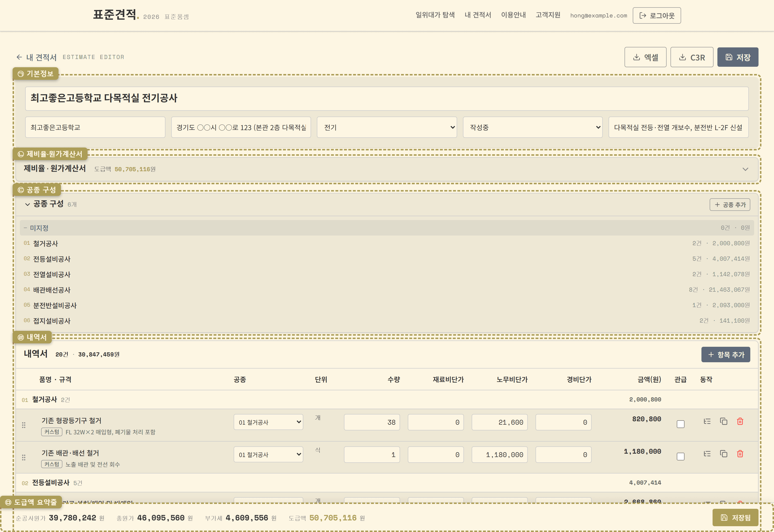Viewport: 774px width, 532px height.
Task: Delete the 기존 형광등기구 철거 row
Action: [740, 421]
